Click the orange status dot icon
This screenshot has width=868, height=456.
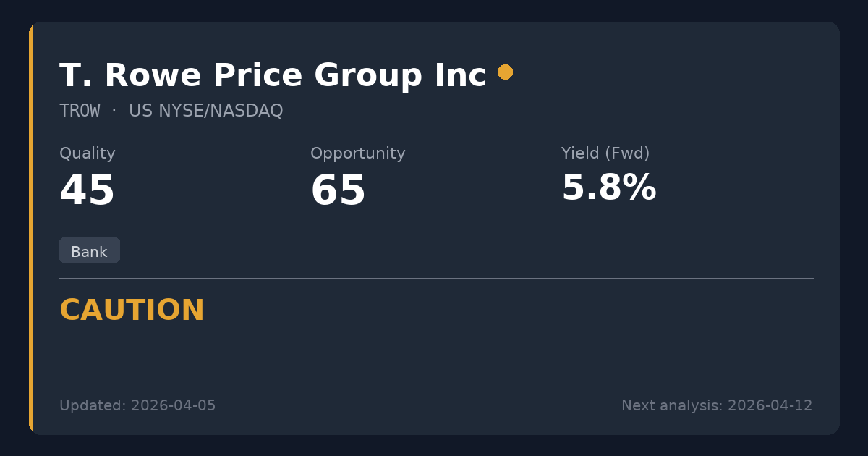(505, 72)
